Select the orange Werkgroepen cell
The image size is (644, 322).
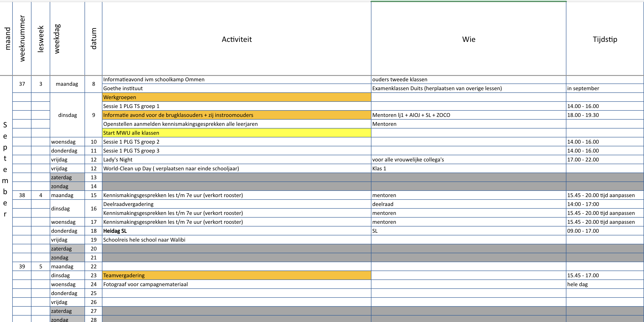tap(236, 97)
